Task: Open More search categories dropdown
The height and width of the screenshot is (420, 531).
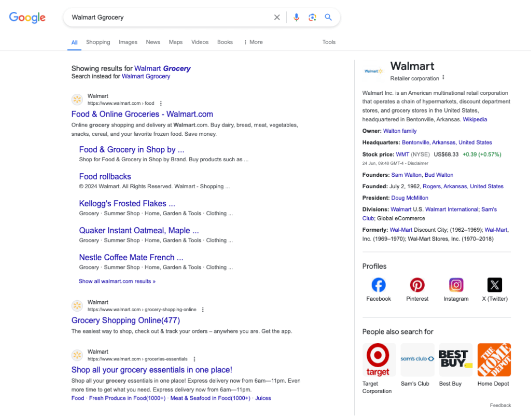Action: 253,42
